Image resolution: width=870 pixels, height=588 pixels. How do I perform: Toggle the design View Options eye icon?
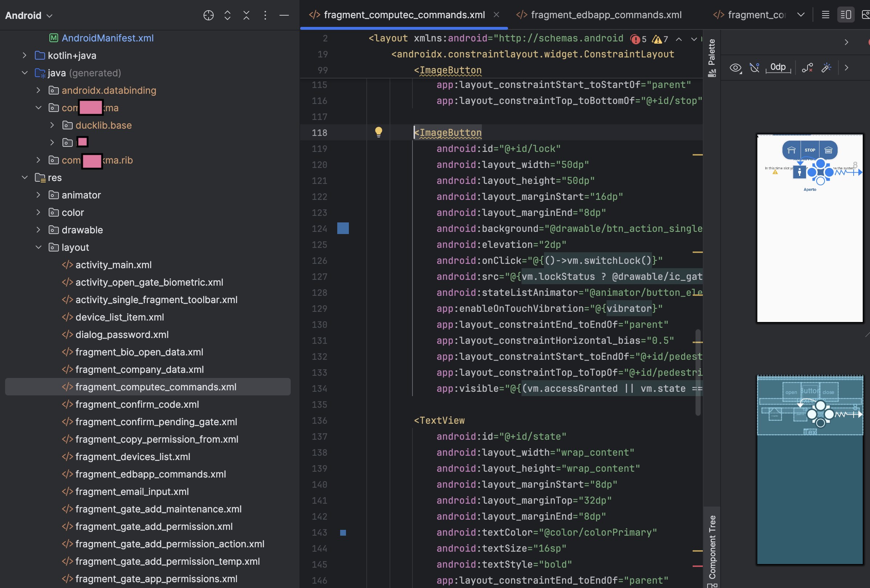(735, 68)
